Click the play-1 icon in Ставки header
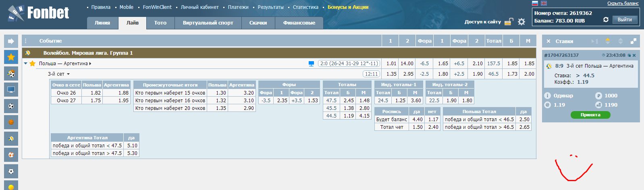 point(595,41)
